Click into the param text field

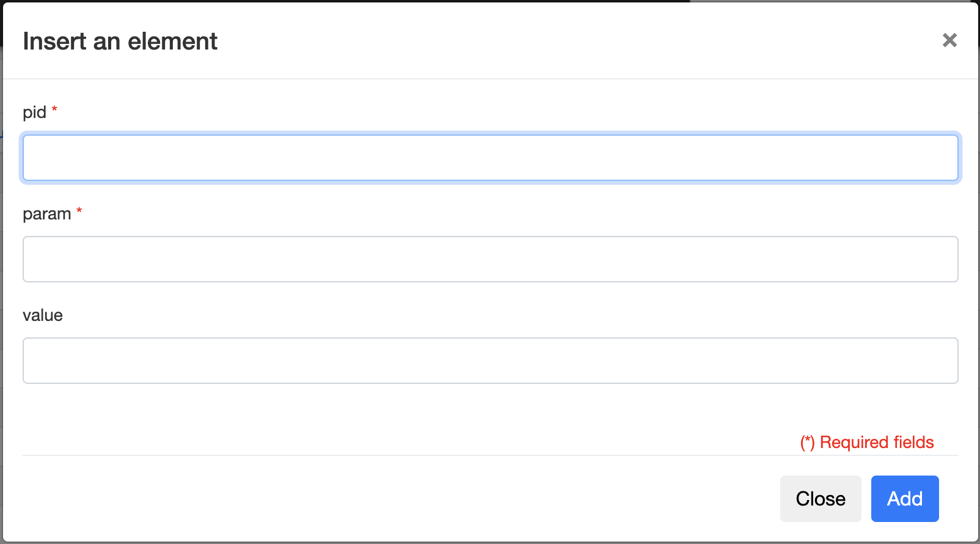click(490, 259)
